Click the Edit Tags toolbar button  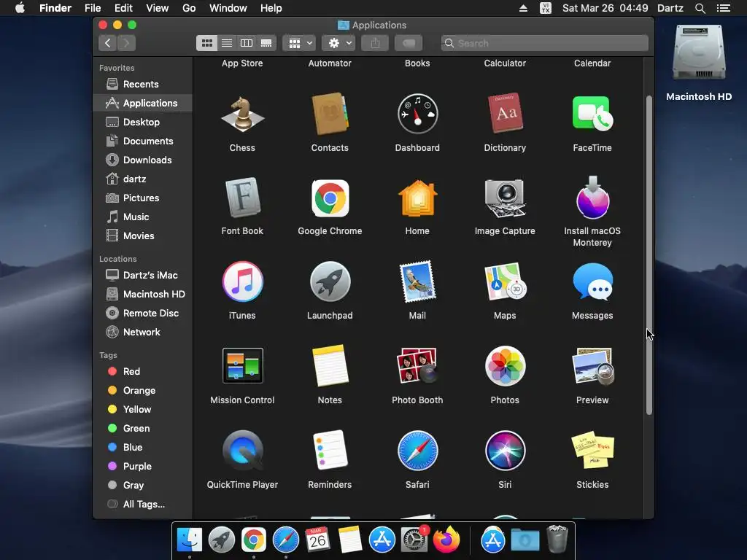409,43
